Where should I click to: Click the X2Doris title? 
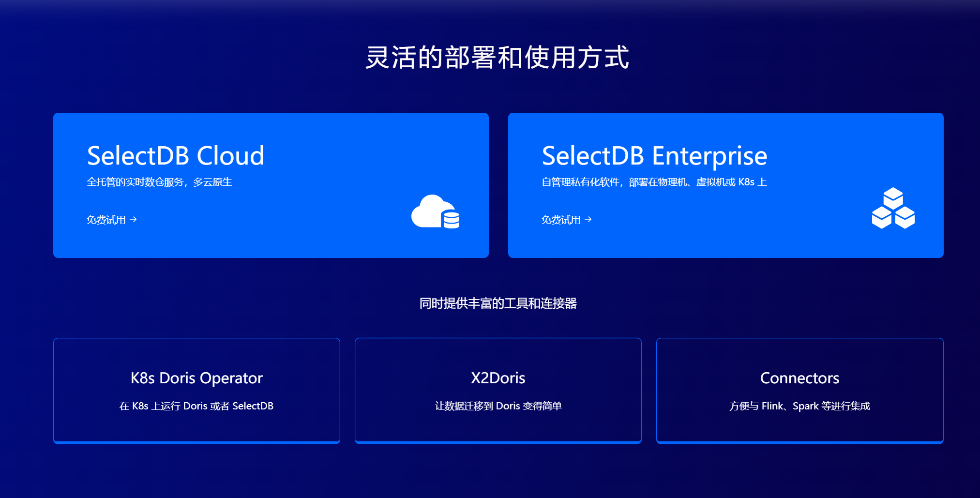pyautogui.click(x=498, y=378)
